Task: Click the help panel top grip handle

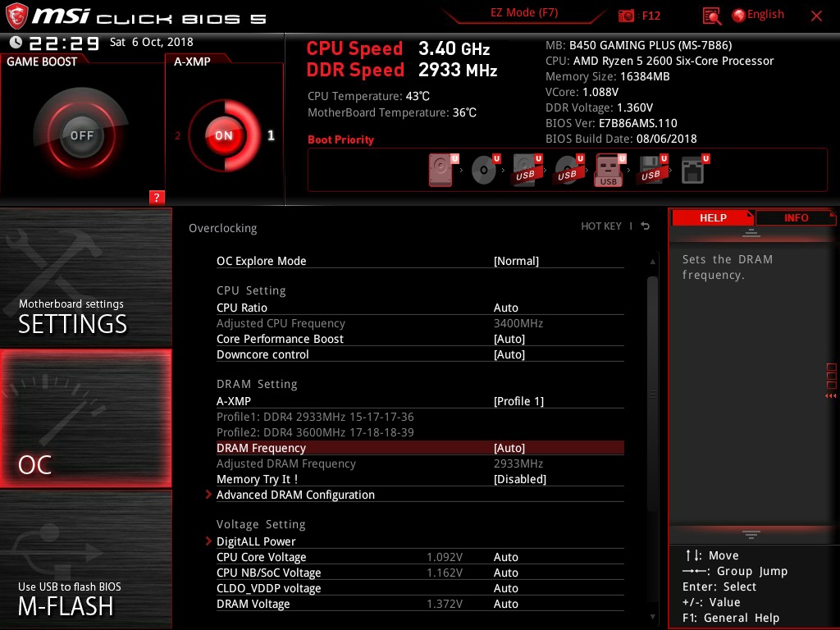Action: (751, 232)
